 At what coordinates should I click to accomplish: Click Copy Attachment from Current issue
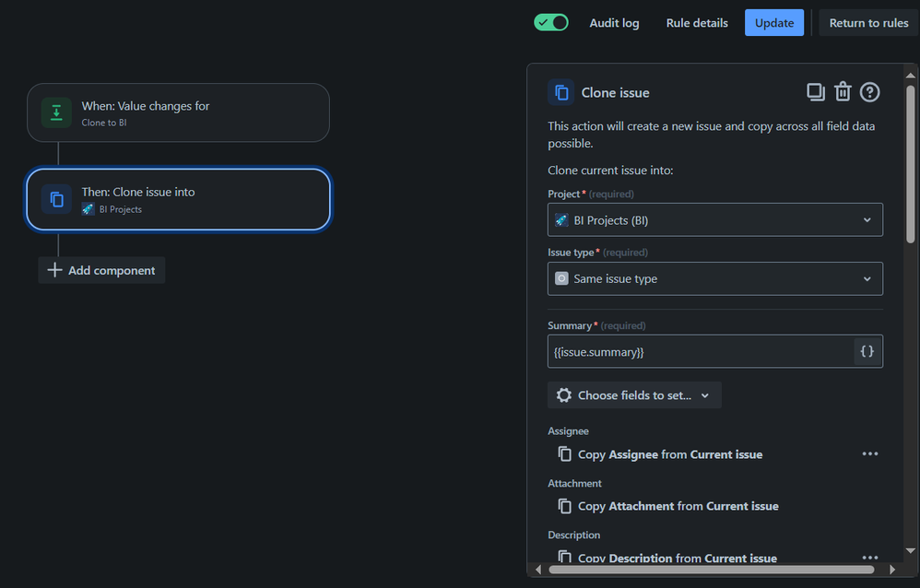click(678, 506)
